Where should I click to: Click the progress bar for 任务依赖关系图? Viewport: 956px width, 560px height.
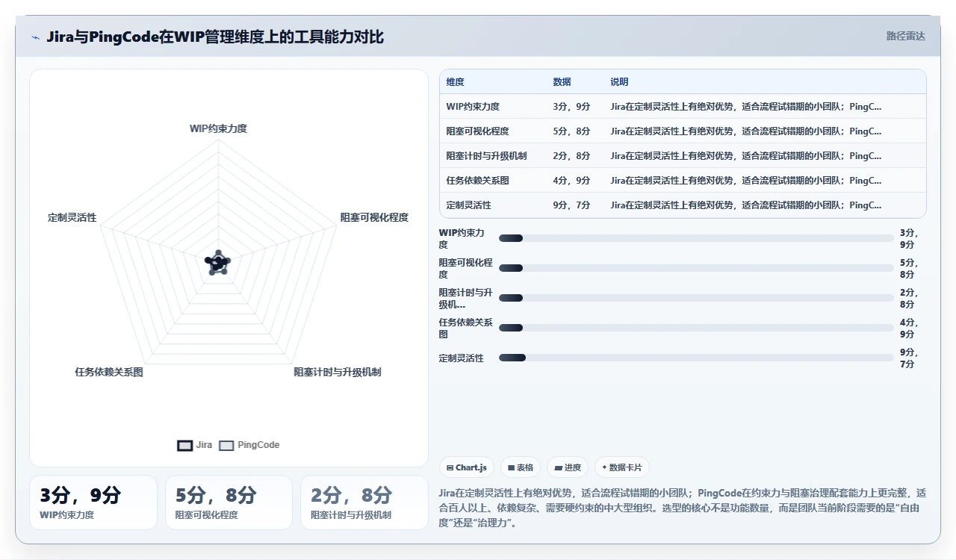[696, 328]
